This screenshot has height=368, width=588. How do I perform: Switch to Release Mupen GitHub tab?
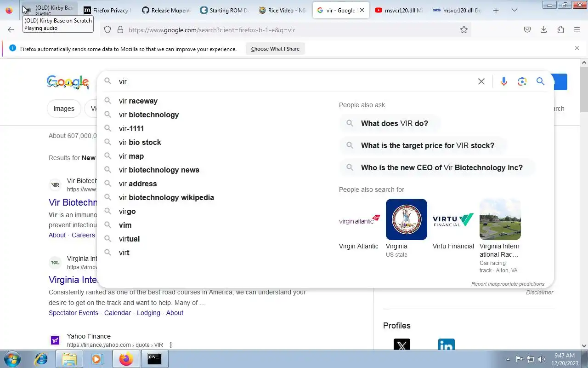pos(166,10)
